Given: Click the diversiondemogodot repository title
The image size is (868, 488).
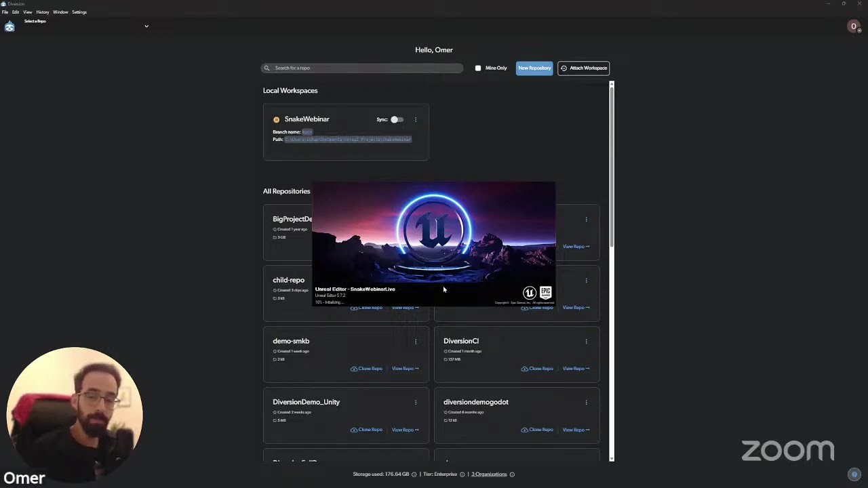Looking at the screenshot, I should tap(476, 402).
